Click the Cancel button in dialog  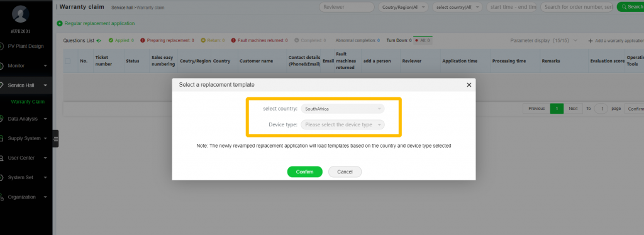pos(345,172)
